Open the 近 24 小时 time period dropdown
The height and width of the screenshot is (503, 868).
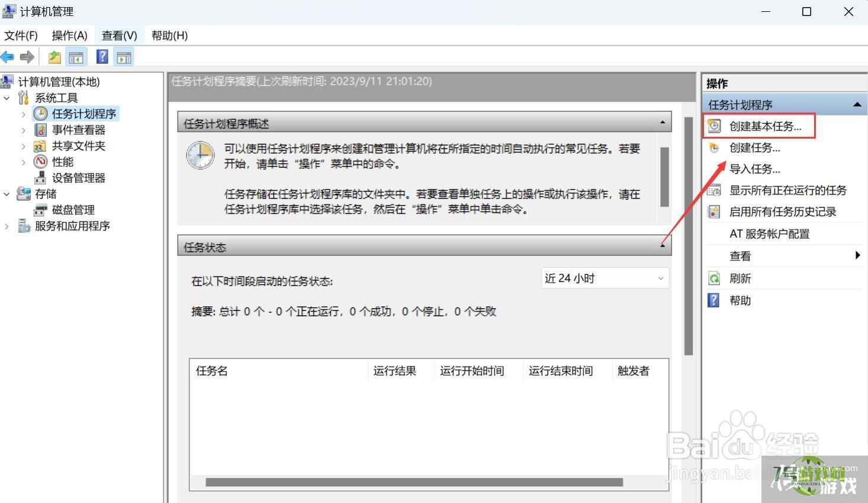pyautogui.click(x=605, y=278)
